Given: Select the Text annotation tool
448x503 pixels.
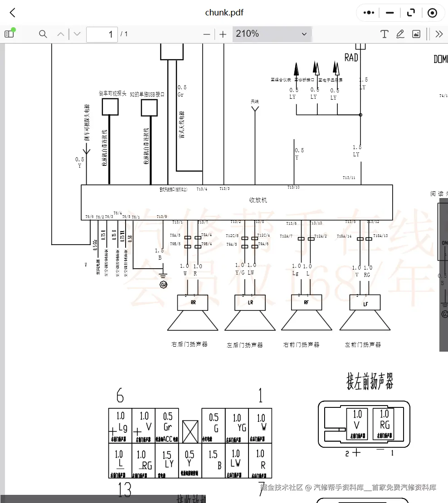Looking at the screenshot, I should pos(384,34).
